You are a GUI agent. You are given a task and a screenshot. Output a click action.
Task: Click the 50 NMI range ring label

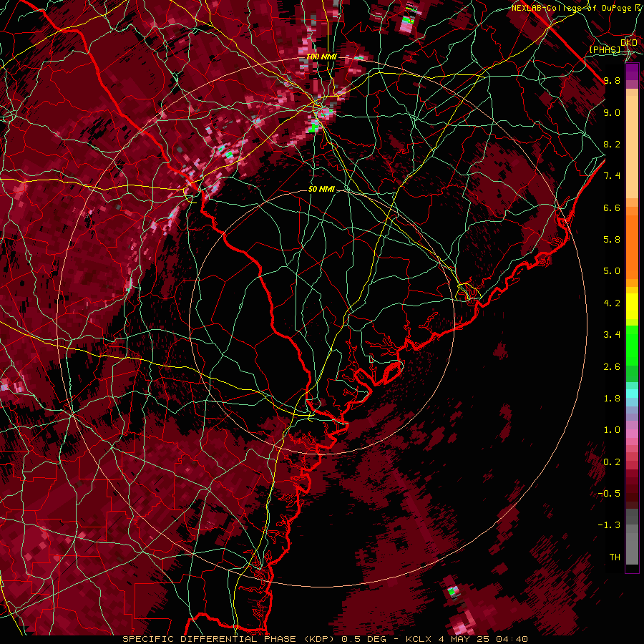tap(321, 190)
